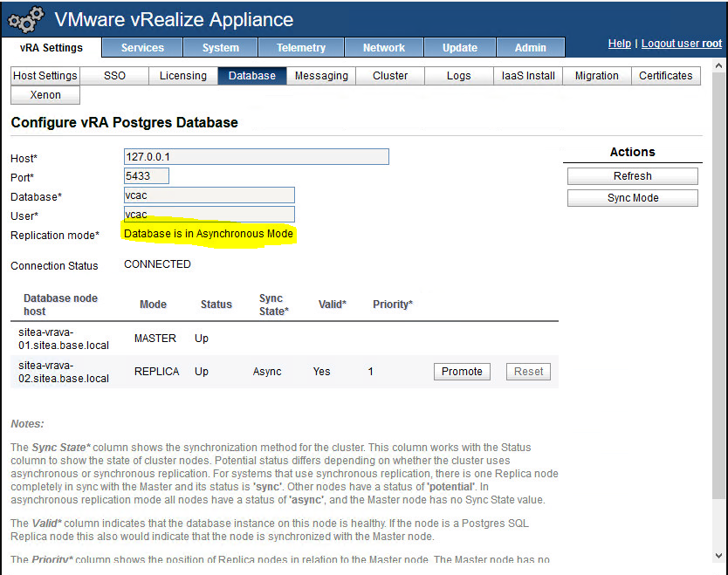This screenshot has width=728, height=575.
Task: Select the Xenon sub-tab
Action: [45, 95]
